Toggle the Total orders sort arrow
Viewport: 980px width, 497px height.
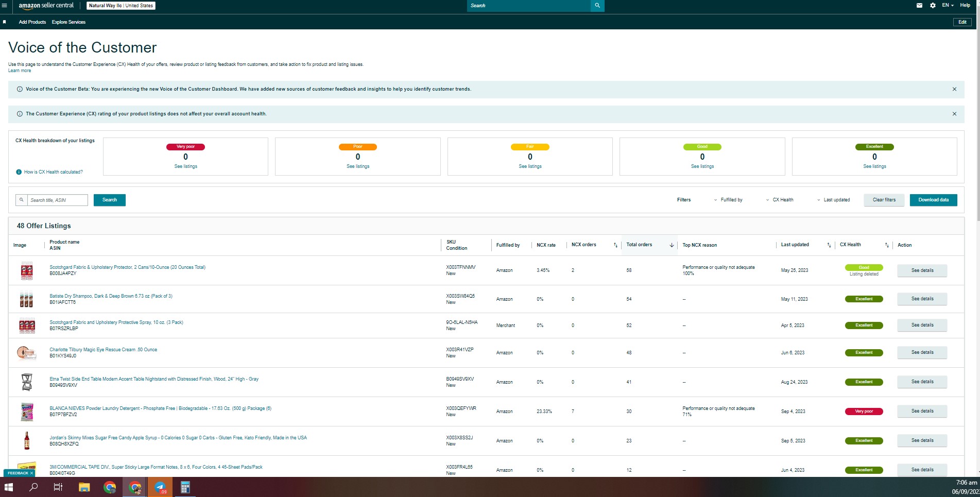click(x=672, y=245)
